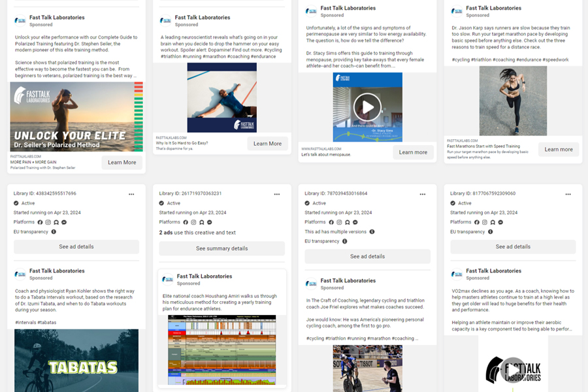Image resolution: width=588 pixels, height=392 pixels.
Task: Click Messenger platform icon for Library ID ending 6864
Action: tap(355, 222)
